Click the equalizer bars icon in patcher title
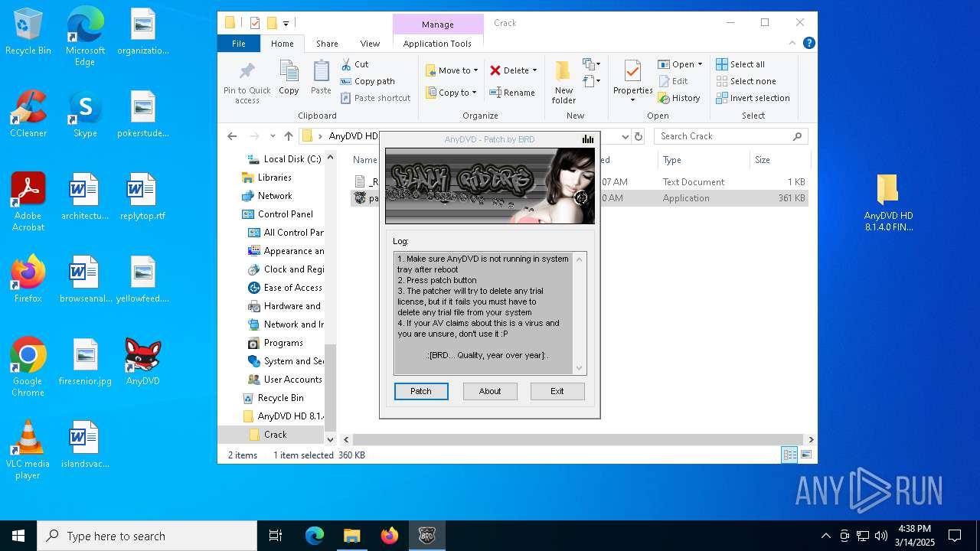 pos(588,139)
